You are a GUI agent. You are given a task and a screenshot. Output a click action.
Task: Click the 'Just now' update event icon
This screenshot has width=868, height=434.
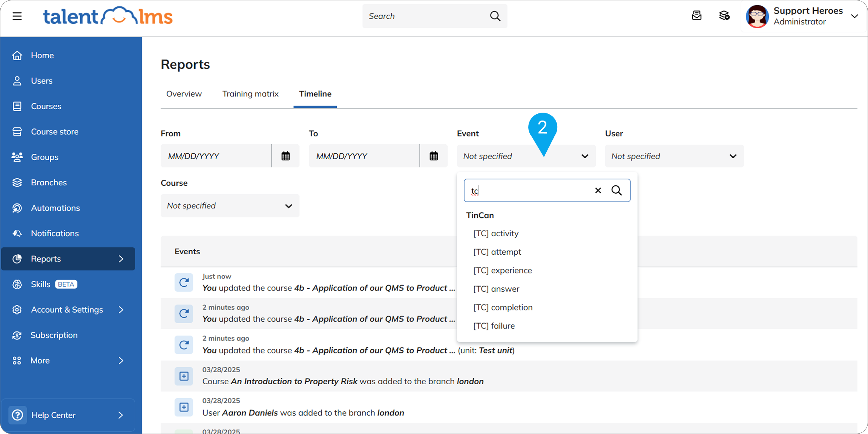pos(184,282)
